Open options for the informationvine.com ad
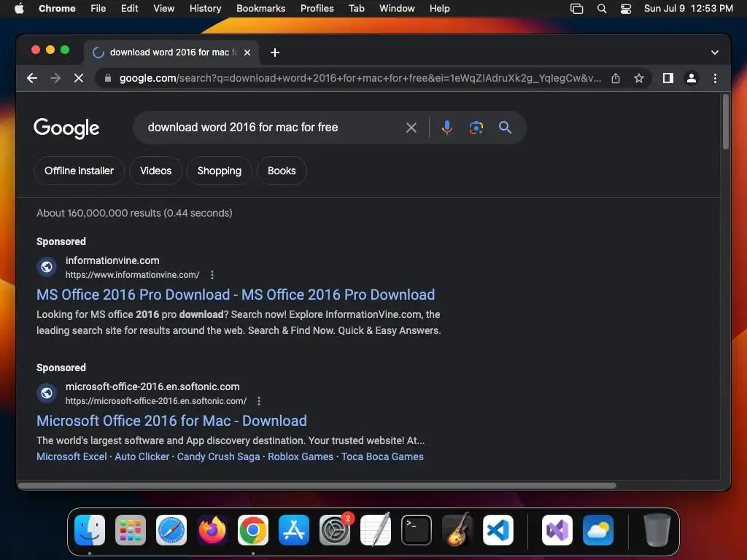 212,275
